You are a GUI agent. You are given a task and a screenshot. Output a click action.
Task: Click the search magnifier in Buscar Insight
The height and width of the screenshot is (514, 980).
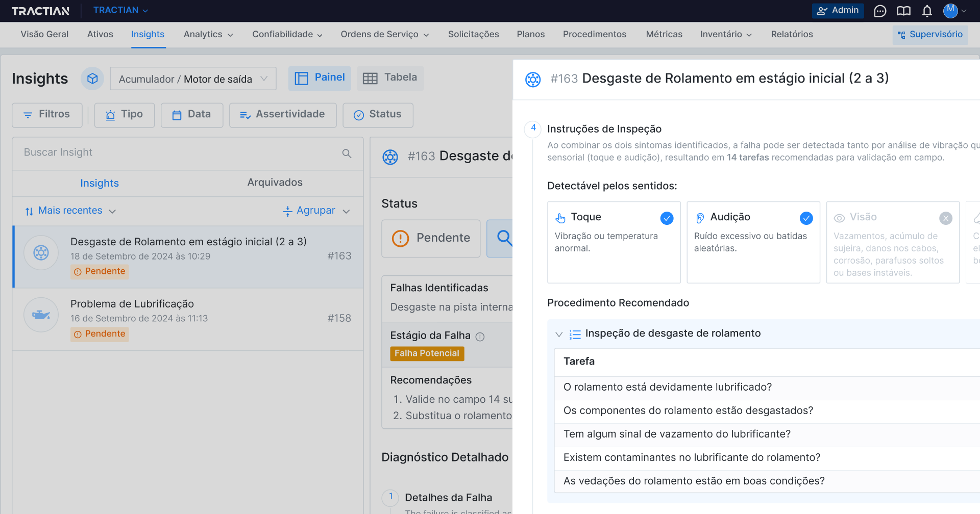(x=347, y=153)
